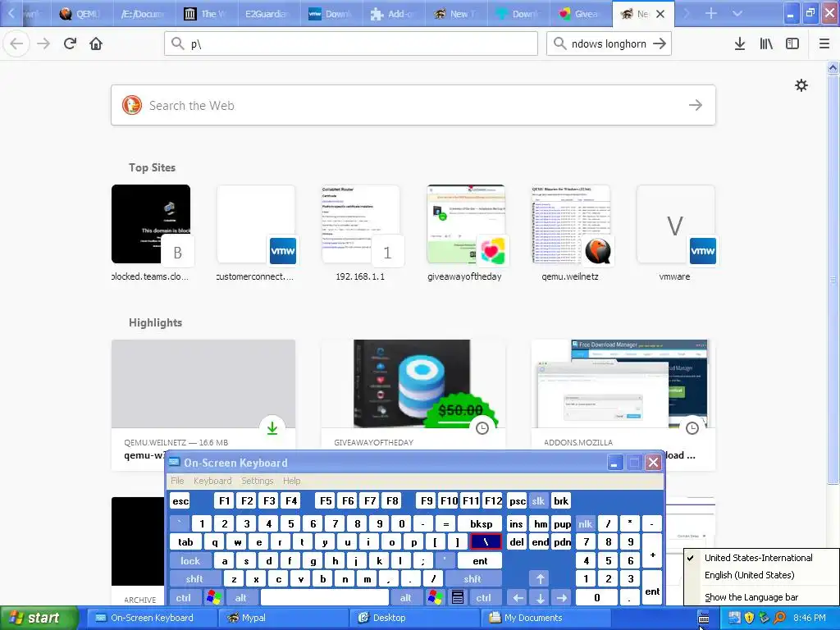Screen dimensions: 840x630
Task: Click the spacebar on On-Screen Keyboard
Action: [325, 597]
